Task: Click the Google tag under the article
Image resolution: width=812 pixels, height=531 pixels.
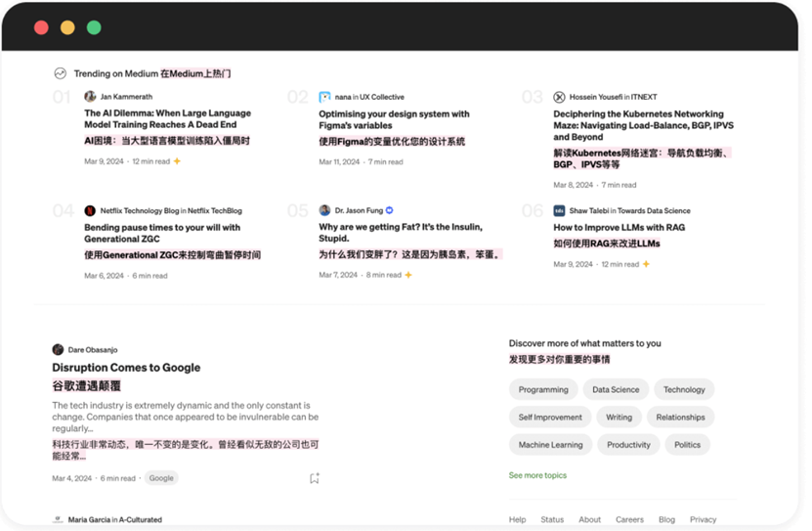Action: click(161, 477)
